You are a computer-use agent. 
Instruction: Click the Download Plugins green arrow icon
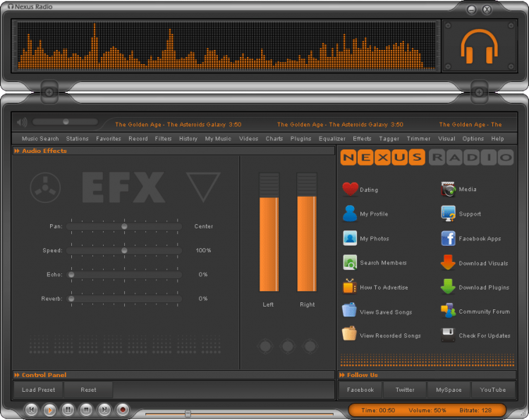448,287
